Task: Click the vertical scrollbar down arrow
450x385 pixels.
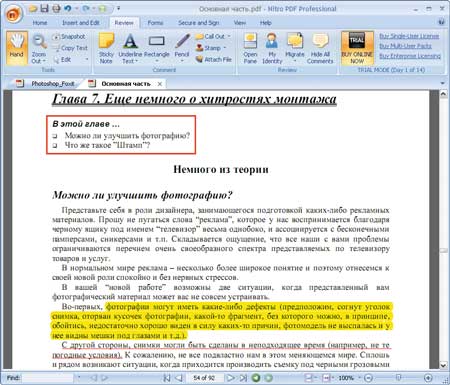Action: tap(443, 366)
